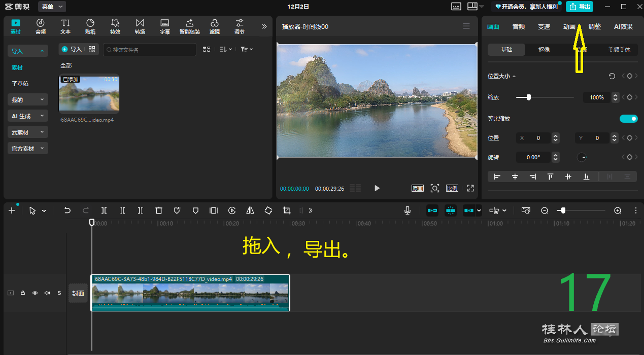Delete the selected clip using the trash icon
Image resolution: width=644 pixels, height=355 pixels.
pyautogui.click(x=159, y=210)
